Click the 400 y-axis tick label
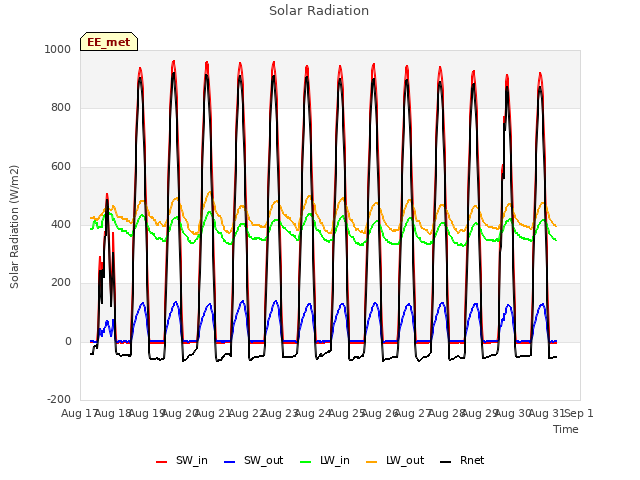640x480 pixels. pos(61,224)
